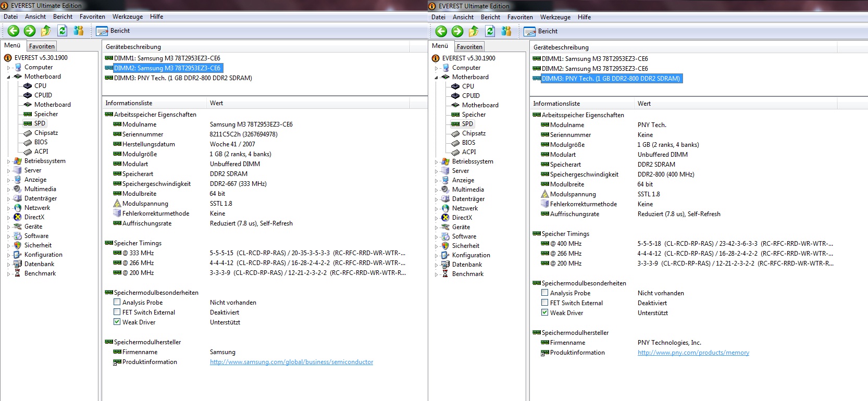
Task: Expand Computer node in left window tree
Action: pyautogui.click(x=8, y=68)
